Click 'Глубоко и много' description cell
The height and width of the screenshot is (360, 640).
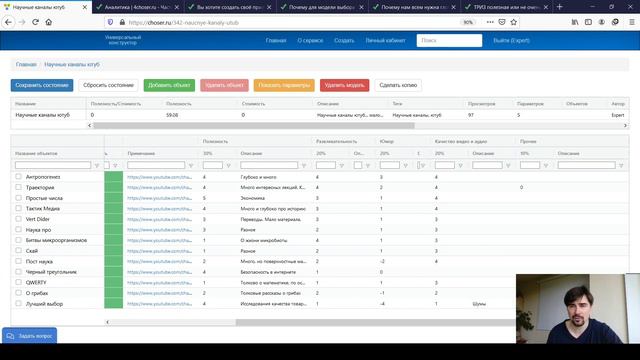(258, 177)
